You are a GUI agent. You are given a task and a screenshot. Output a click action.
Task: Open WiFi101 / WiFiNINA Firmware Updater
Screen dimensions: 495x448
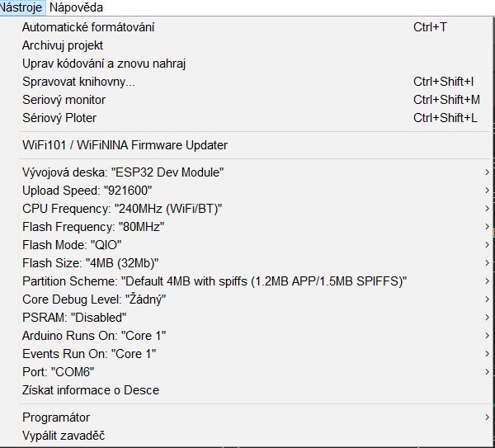(125, 145)
